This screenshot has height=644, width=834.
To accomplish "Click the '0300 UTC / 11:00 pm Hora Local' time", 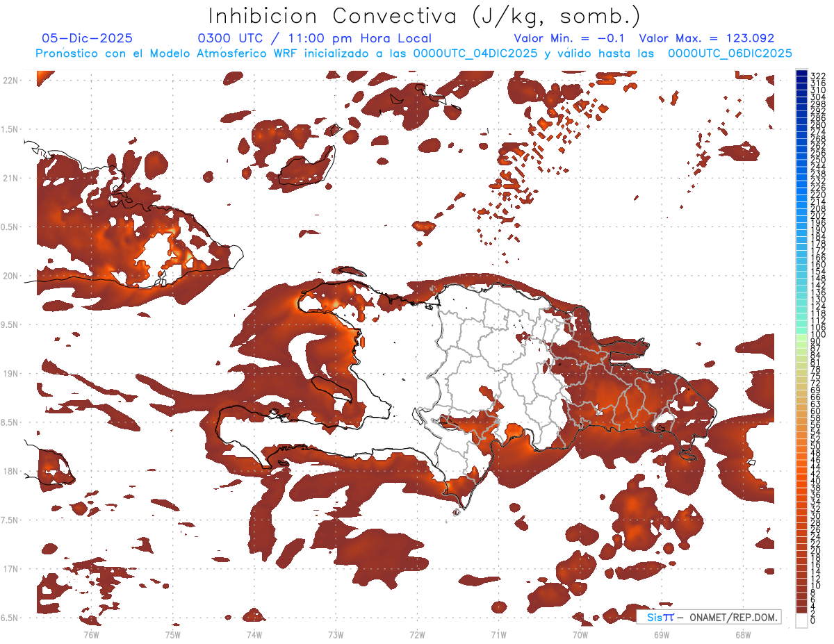I will [x=314, y=39].
